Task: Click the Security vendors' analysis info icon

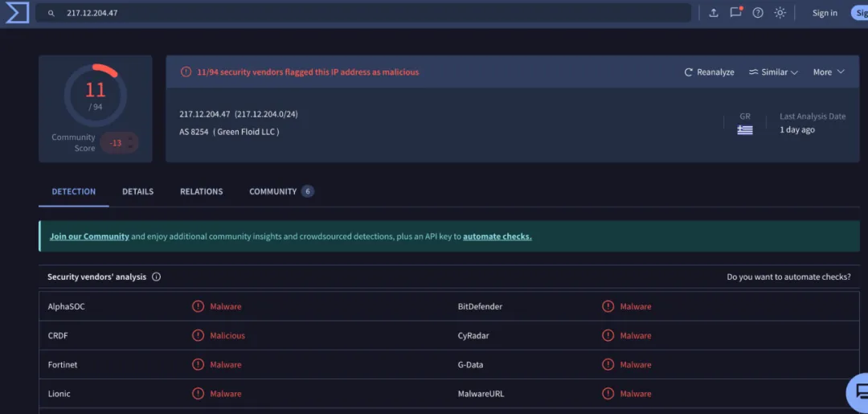Action: [x=157, y=277]
